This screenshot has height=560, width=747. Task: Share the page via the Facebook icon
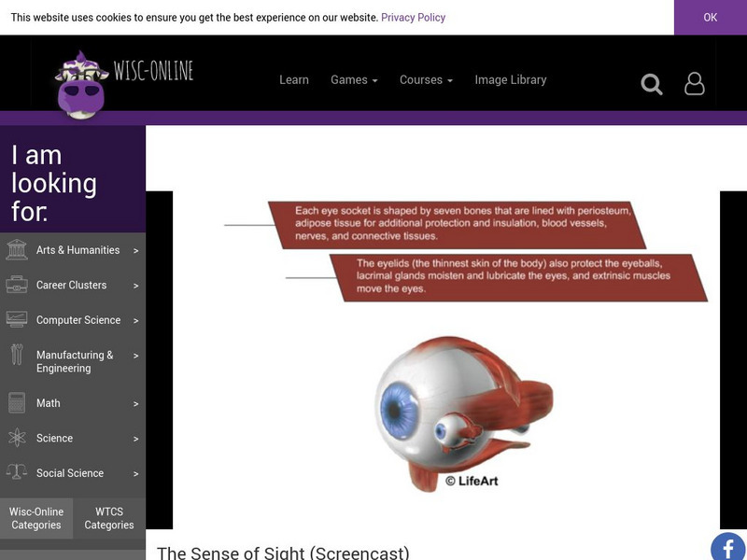(726, 549)
